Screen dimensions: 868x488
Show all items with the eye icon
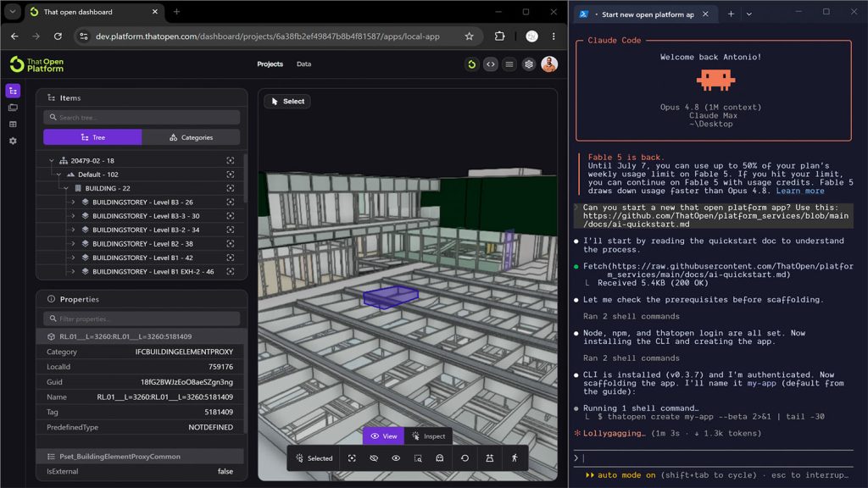[x=396, y=458]
